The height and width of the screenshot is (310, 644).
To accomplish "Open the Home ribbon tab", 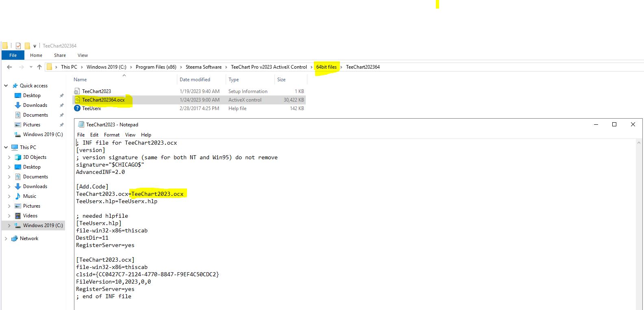I will point(36,55).
